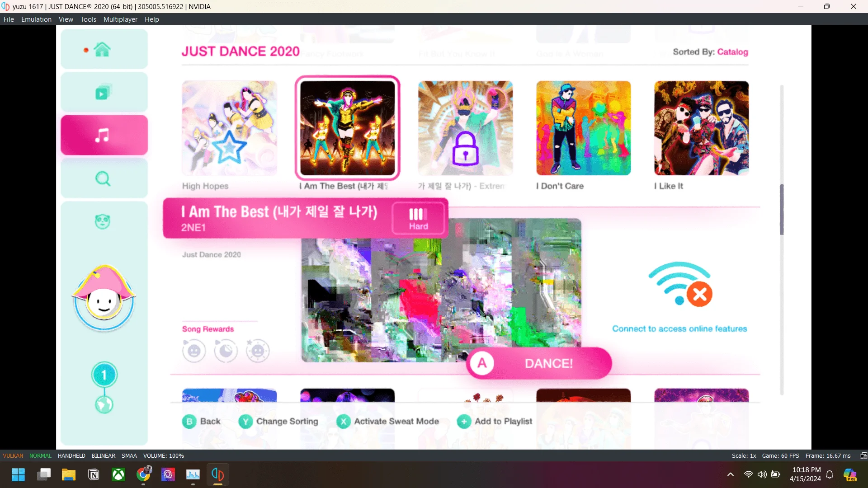
Task: Click the B button icon for Back
Action: (x=189, y=422)
